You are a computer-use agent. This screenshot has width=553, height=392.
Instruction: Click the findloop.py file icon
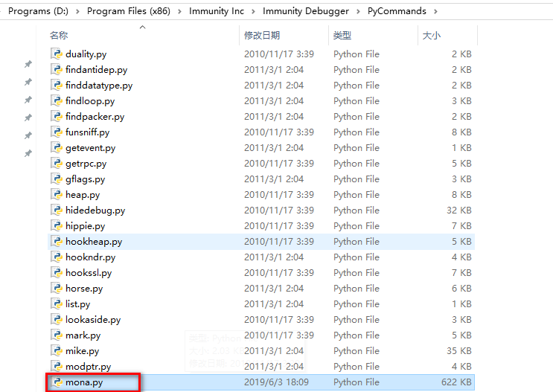coord(57,101)
